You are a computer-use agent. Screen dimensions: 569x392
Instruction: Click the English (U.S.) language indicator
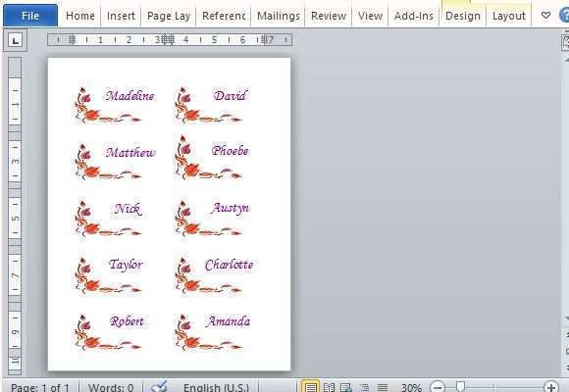coord(216,387)
